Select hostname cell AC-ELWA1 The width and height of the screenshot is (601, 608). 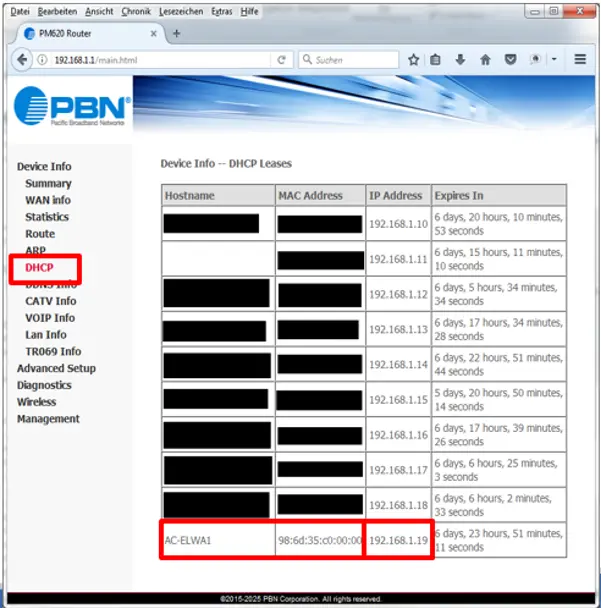point(188,540)
